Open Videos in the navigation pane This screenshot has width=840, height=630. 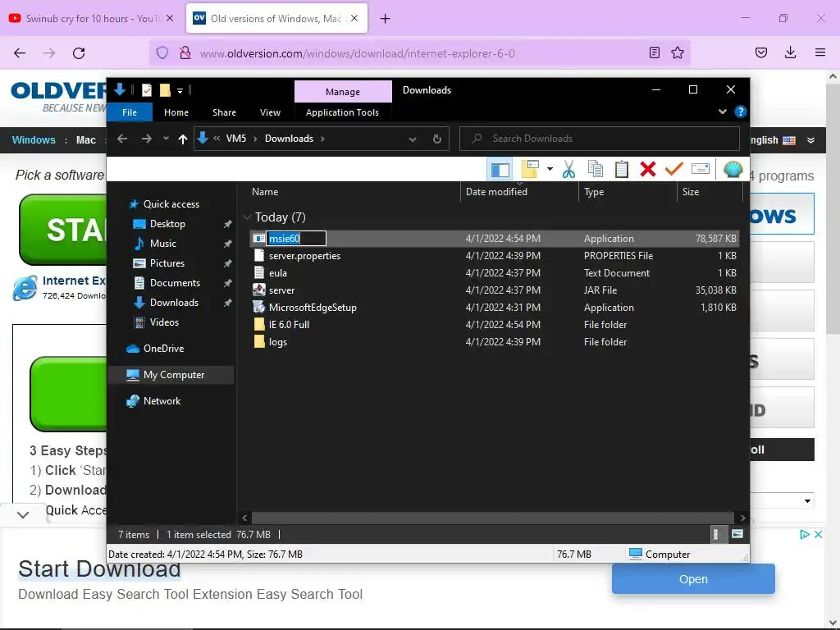tap(164, 322)
